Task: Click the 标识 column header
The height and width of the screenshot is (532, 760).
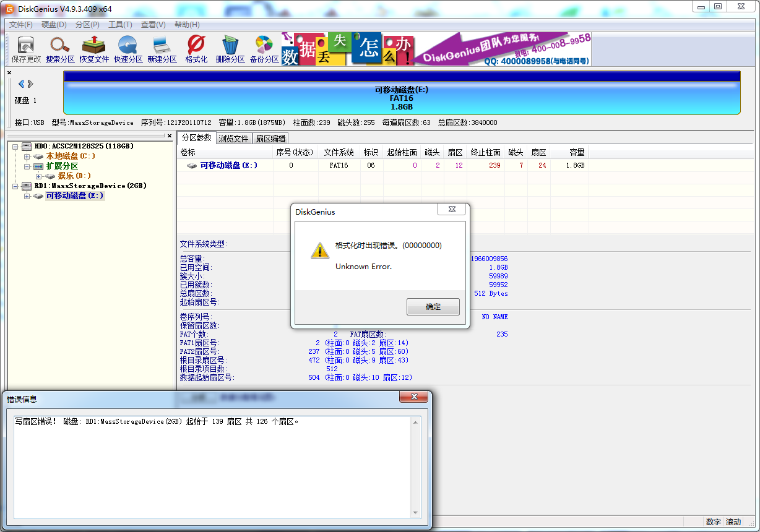Action: (x=371, y=152)
